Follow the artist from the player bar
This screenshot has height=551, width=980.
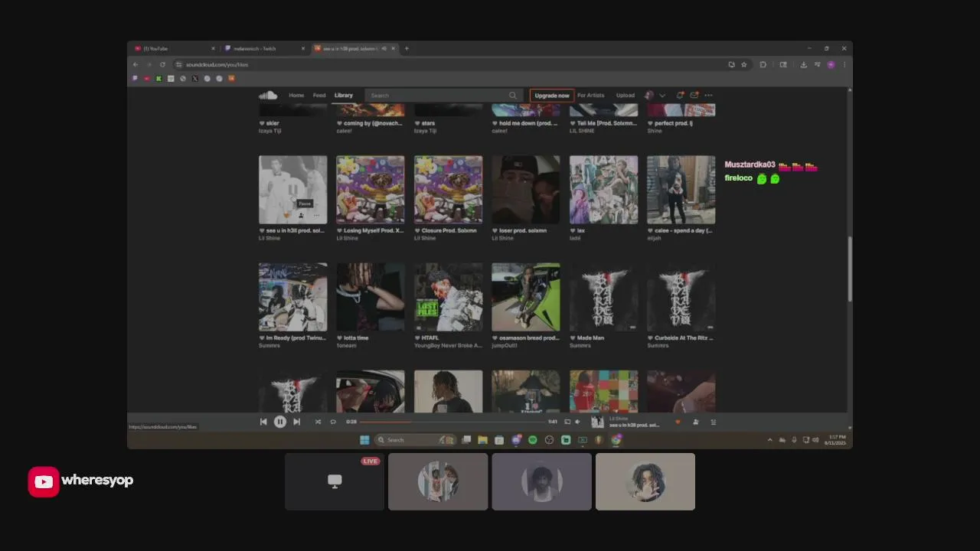(695, 422)
